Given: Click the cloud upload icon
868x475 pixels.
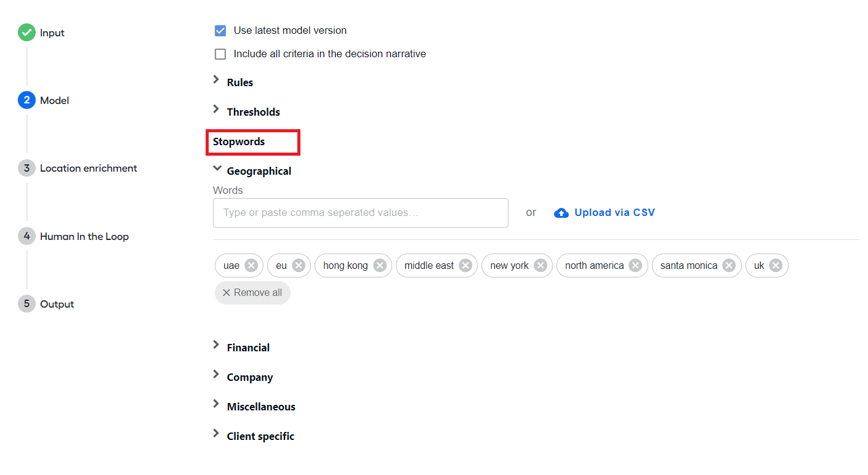Looking at the screenshot, I should pos(561,213).
